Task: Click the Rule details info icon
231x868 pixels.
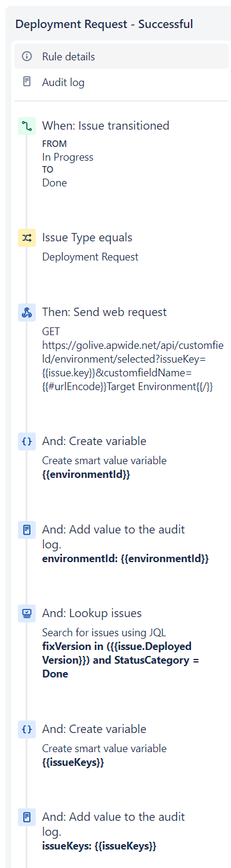Action: pyautogui.click(x=26, y=57)
